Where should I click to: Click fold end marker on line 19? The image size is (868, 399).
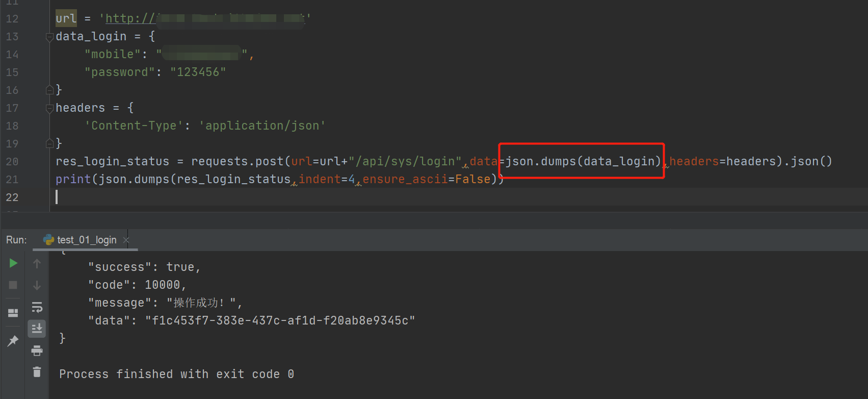coord(49,143)
